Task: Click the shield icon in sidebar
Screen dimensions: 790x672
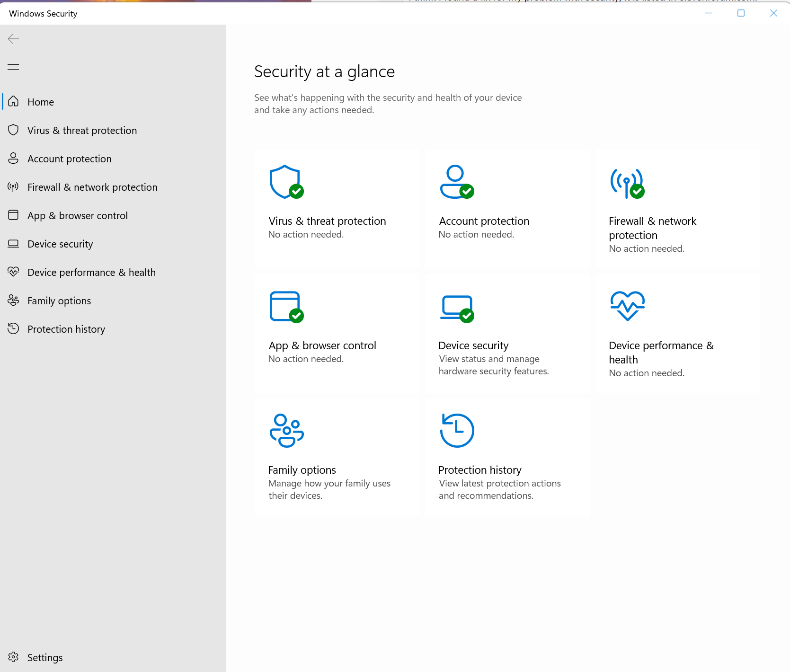Action: pos(13,130)
